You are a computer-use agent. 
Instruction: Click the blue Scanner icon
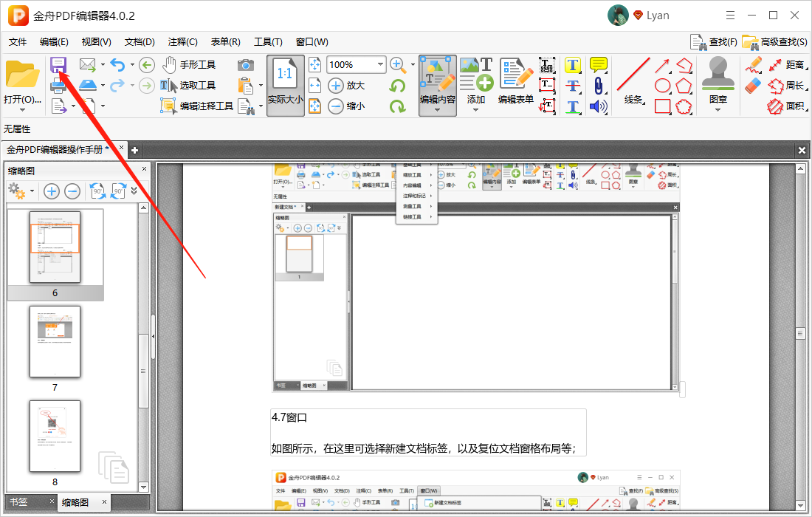click(88, 85)
